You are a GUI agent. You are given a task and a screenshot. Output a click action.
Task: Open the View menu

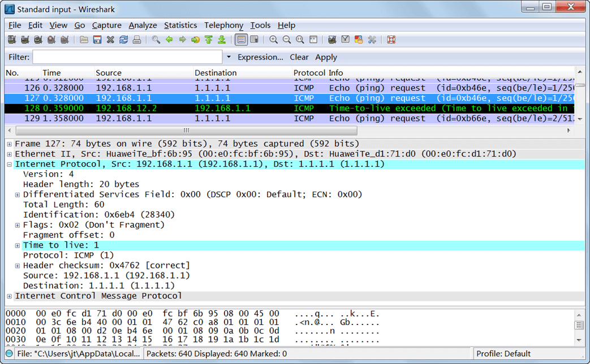pyautogui.click(x=58, y=25)
